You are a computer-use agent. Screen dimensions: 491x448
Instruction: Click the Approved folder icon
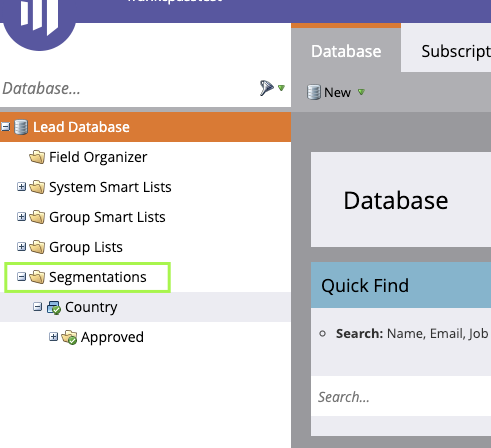pos(69,337)
